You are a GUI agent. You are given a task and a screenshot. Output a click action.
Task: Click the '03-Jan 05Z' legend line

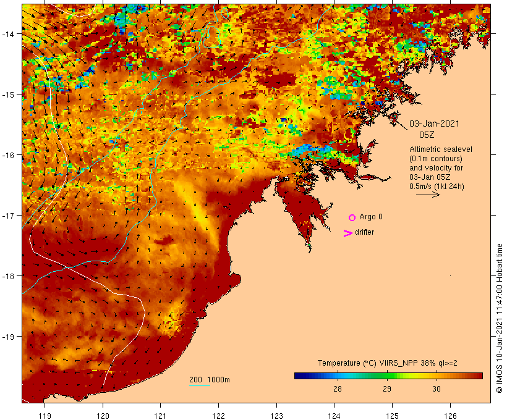coord(430,177)
